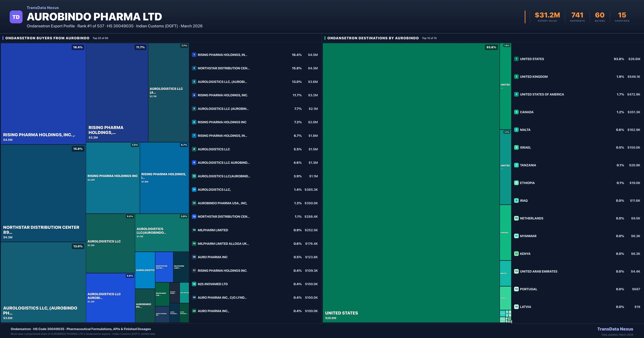Click the Canada block in destinations treemap
The image size is (644, 338).
pyautogui.click(x=505, y=232)
